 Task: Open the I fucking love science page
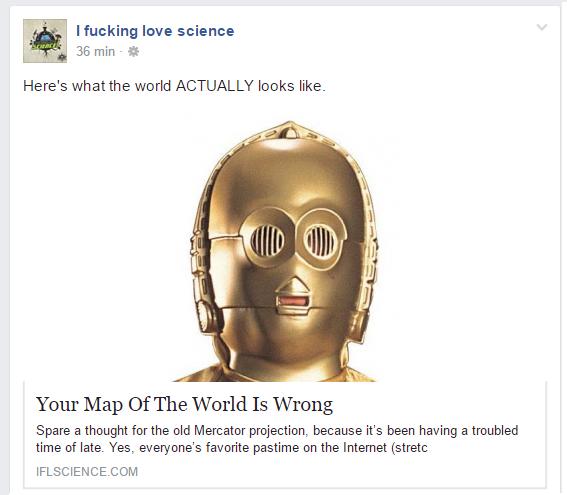[155, 31]
